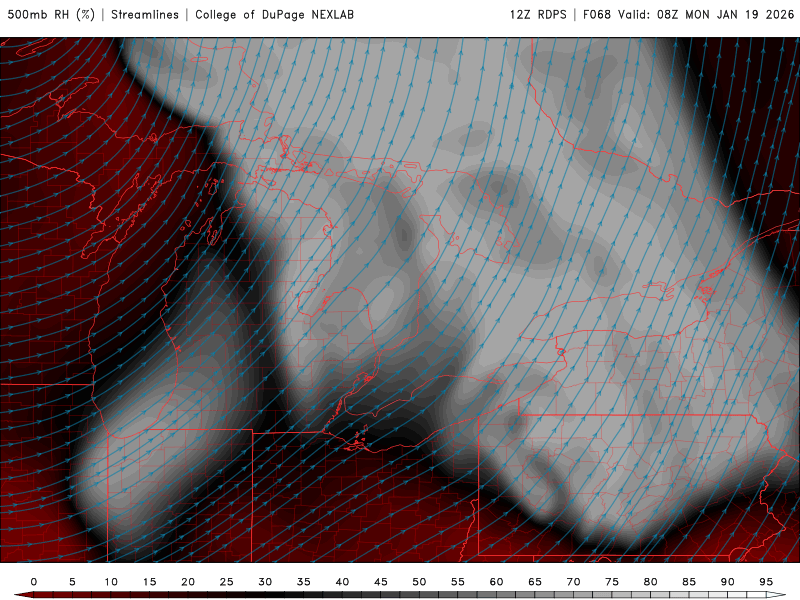The image size is (800, 600).
Task: Click the 'F068' forecast hour text
Action: [597, 15]
